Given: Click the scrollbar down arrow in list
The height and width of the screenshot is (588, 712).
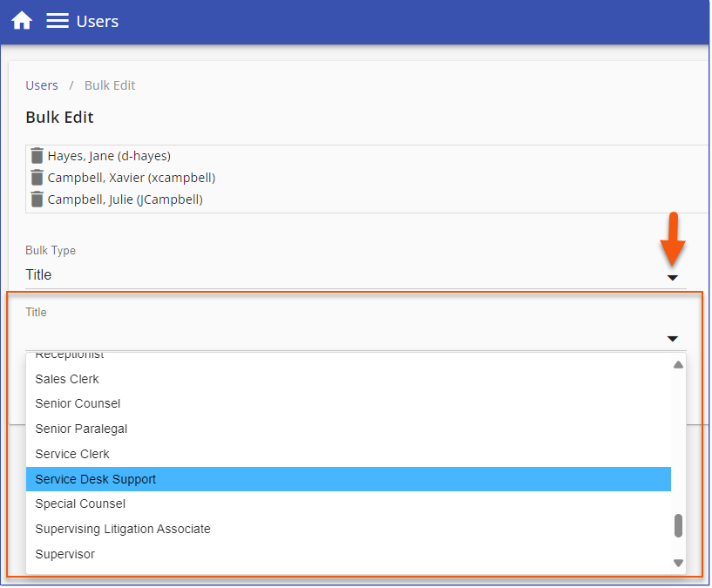Looking at the screenshot, I should [x=678, y=563].
